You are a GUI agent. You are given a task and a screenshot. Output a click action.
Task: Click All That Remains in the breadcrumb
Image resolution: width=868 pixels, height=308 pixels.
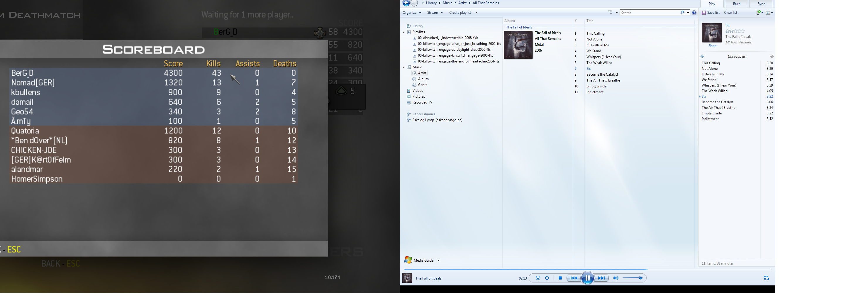(486, 3)
